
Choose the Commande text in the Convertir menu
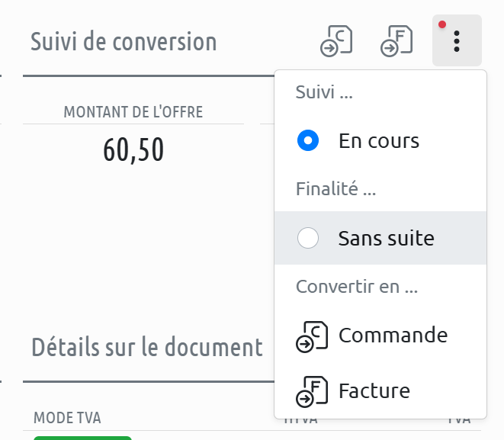coord(393,335)
